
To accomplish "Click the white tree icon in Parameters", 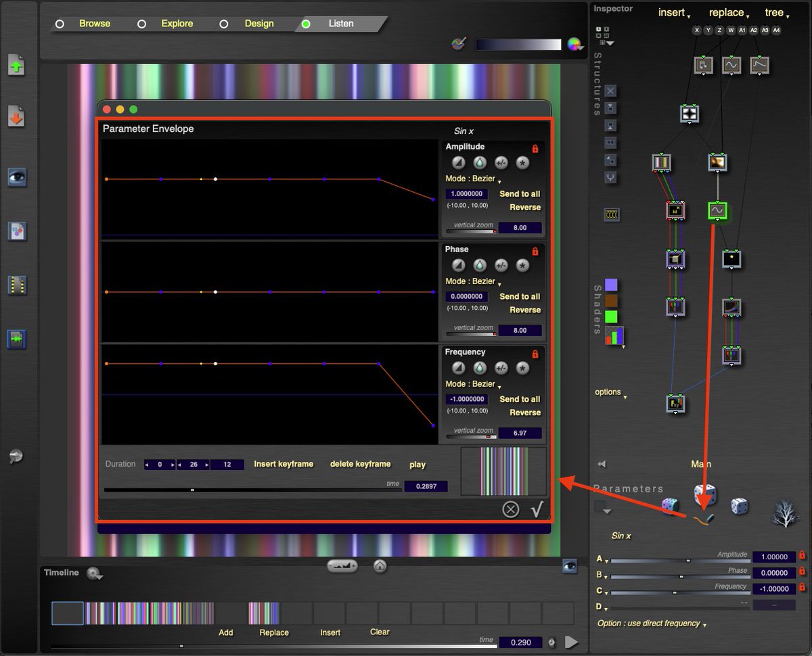I will coord(786,514).
